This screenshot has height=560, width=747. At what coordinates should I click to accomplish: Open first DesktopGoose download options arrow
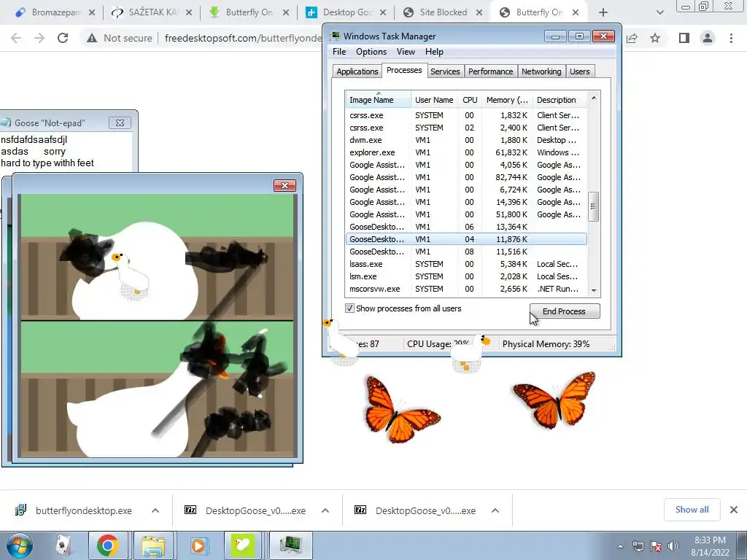(x=325, y=510)
